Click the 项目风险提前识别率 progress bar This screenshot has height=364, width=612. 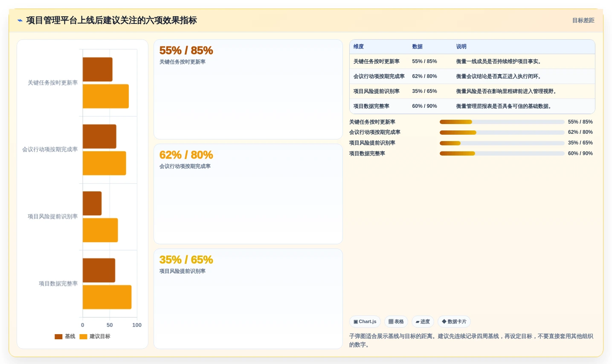[502, 143]
